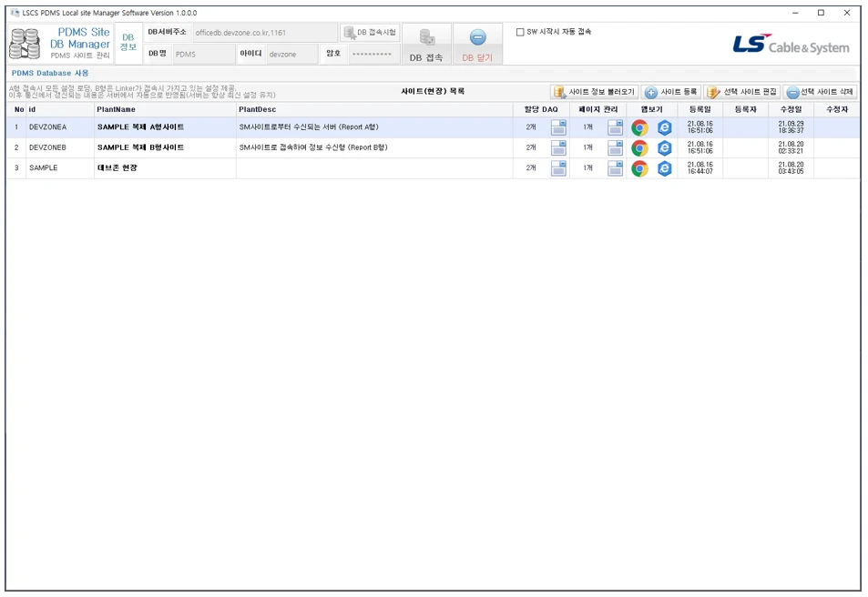Image resolution: width=868 pixels, height=597 pixels.
Task: Click the PDMS Site DB Manager database icon
Action: coord(25,44)
